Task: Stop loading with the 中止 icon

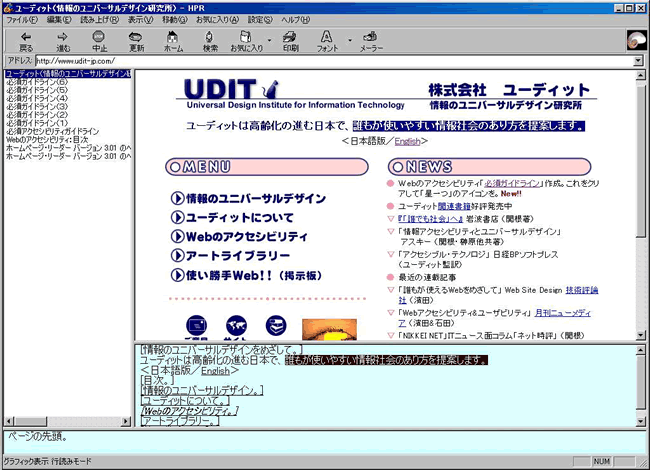Action: (99, 42)
